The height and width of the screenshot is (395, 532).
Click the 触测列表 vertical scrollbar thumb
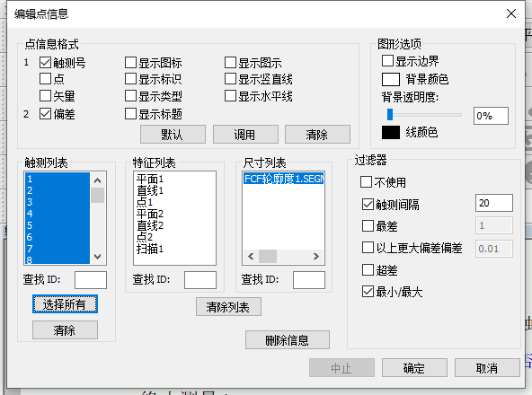(x=98, y=196)
